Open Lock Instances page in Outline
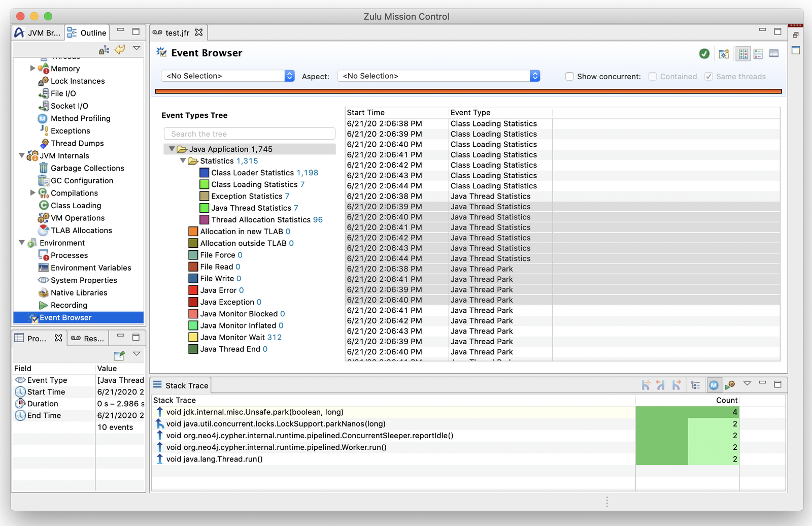Image resolution: width=812 pixels, height=526 pixels. click(78, 81)
